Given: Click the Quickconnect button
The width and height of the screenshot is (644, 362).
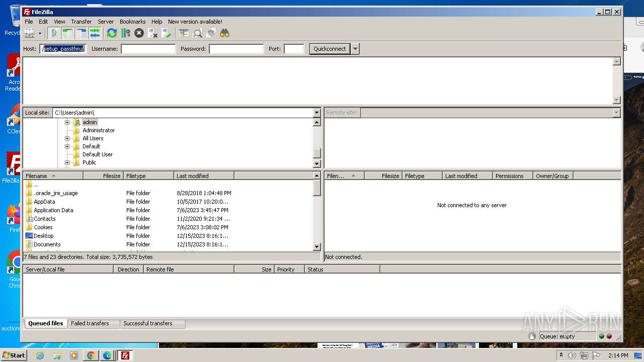Looking at the screenshot, I should click(x=330, y=49).
